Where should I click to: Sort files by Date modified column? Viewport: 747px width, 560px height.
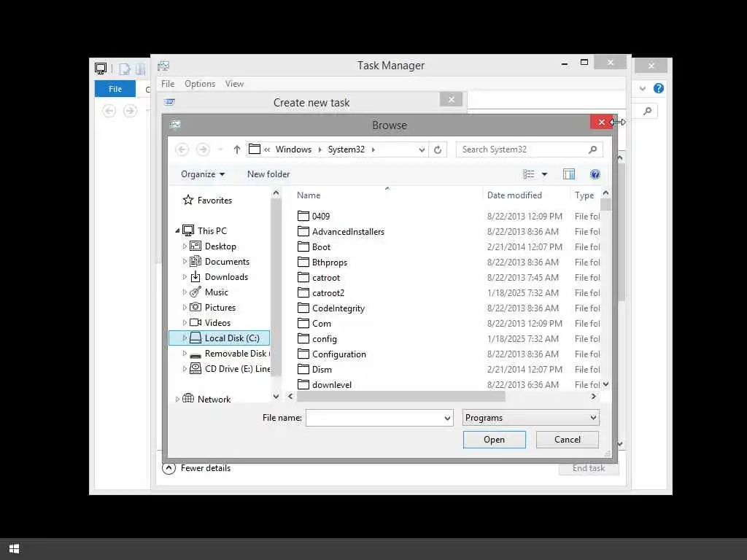[x=514, y=195]
